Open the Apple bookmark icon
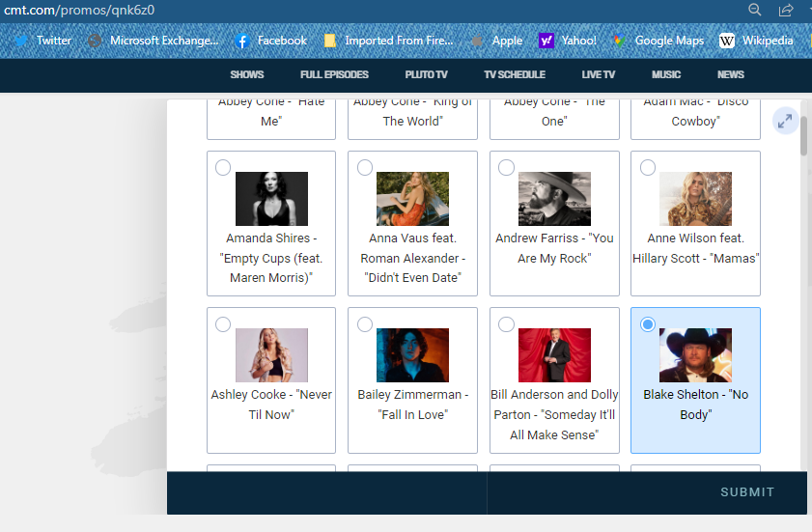This screenshot has width=812, height=532. pos(478,41)
